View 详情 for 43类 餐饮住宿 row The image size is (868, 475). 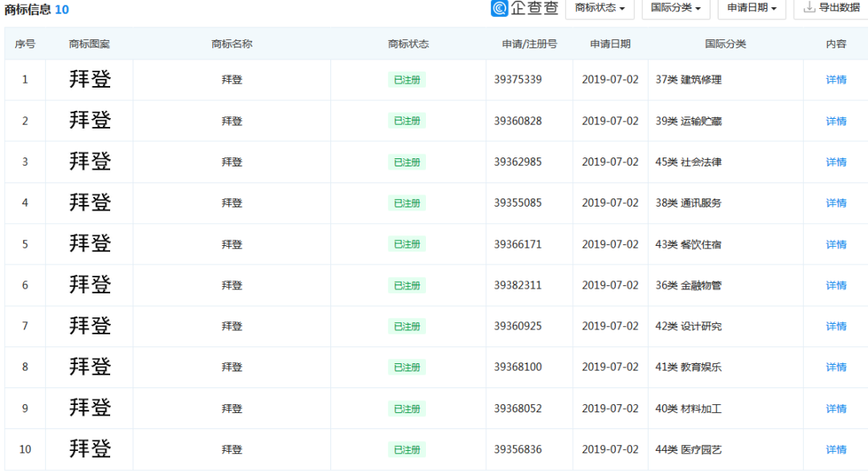836,244
